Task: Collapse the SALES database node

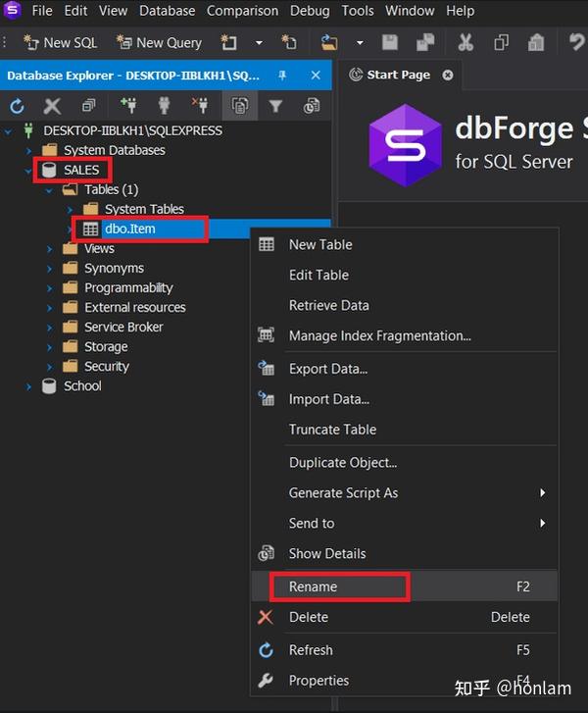Action: pos(28,171)
